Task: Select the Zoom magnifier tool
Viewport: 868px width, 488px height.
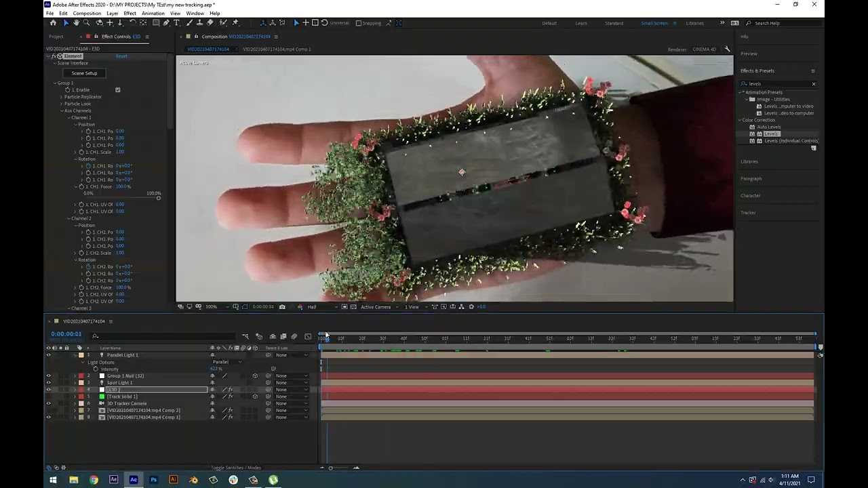Action: (x=86, y=23)
